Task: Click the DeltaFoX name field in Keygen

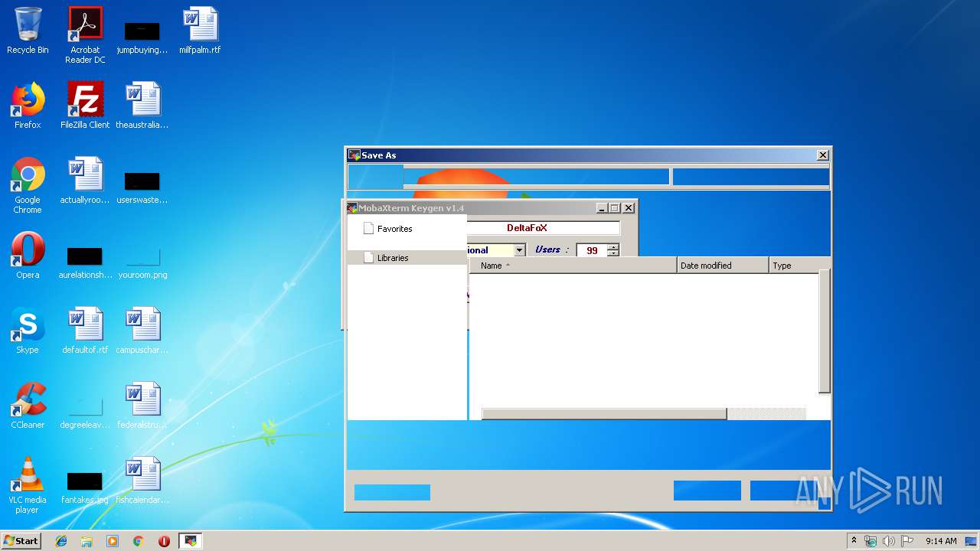Action: (543, 228)
